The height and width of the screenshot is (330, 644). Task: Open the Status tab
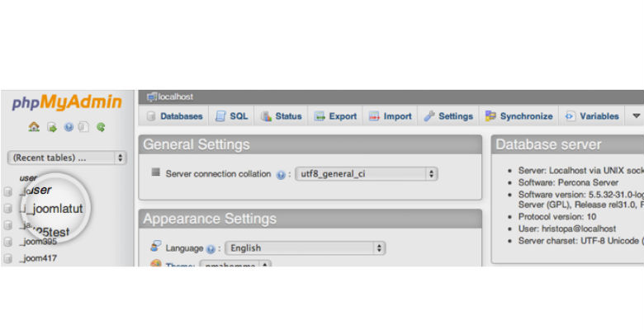point(282,116)
